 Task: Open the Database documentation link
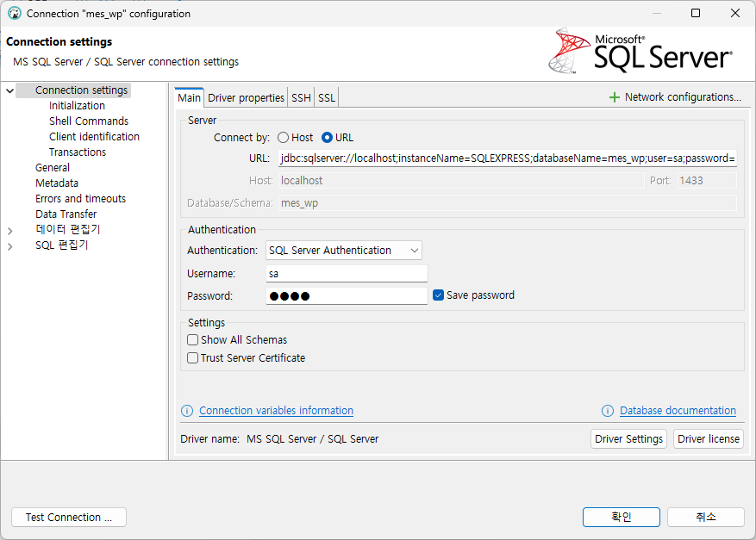point(678,411)
